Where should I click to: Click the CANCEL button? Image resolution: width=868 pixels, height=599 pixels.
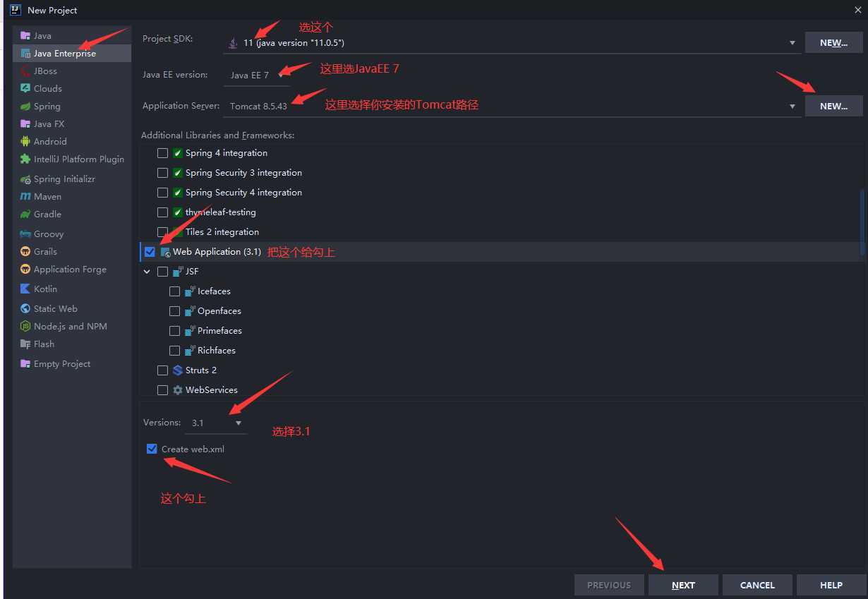coord(757,585)
